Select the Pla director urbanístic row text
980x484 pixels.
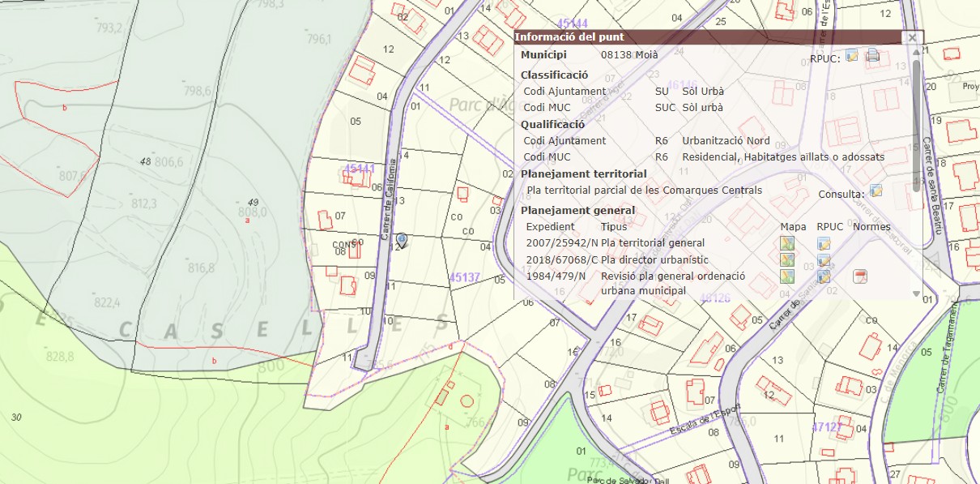coord(654,259)
